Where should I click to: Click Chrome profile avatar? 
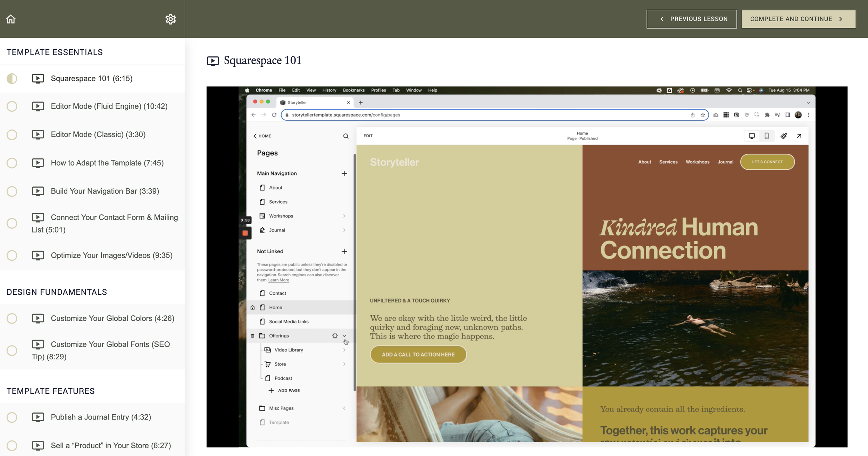pos(798,115)
